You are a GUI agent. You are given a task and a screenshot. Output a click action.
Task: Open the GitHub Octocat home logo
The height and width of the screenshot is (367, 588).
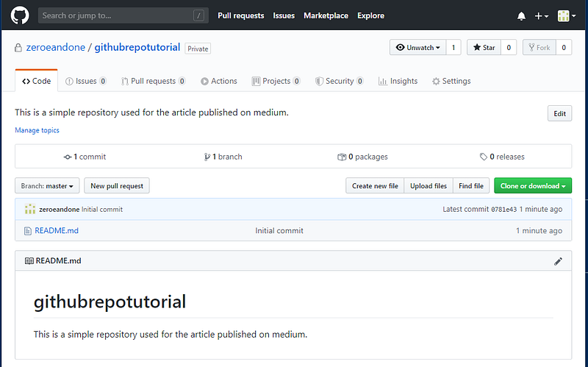[x=20, y=15]
